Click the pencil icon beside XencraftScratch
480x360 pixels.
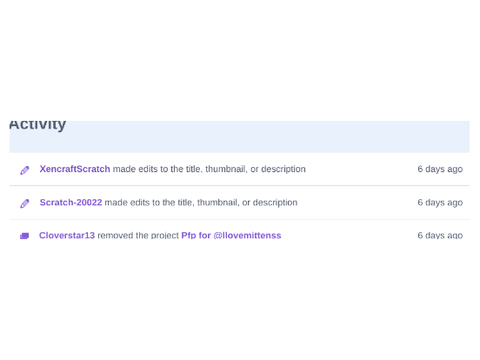25,170
